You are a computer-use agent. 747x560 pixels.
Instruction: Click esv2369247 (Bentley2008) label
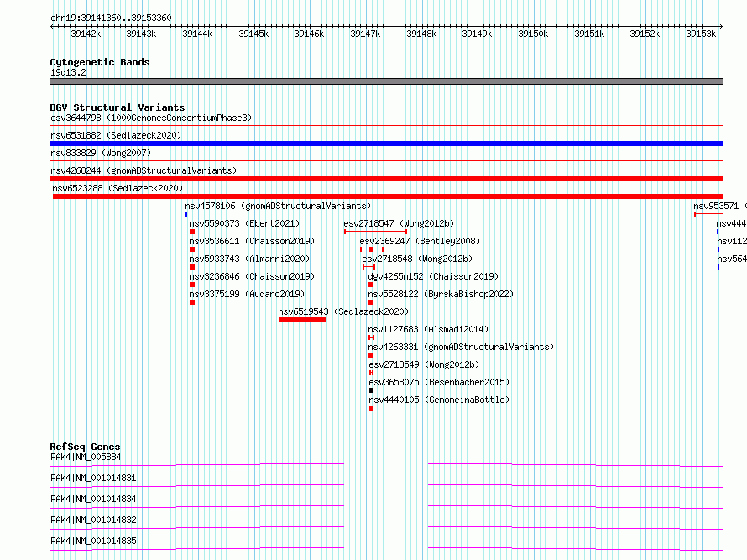[420, 241]
